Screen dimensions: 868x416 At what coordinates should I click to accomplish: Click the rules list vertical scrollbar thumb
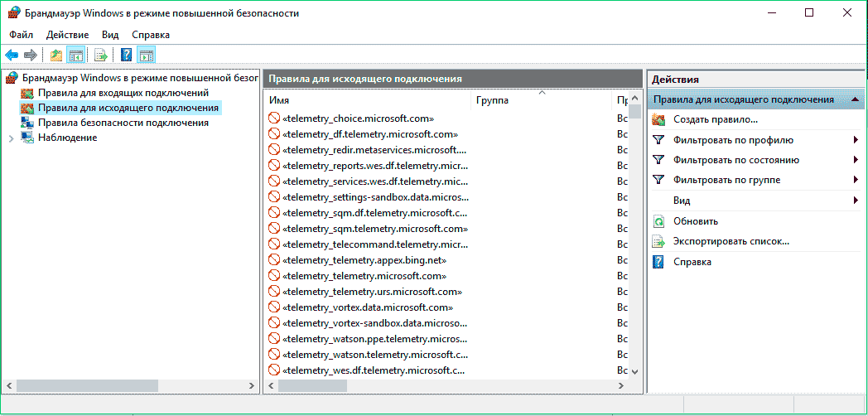tap(634, 111)
